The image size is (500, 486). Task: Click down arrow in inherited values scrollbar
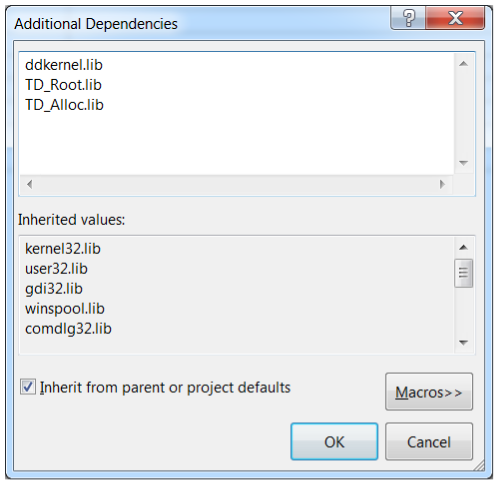(463, 342)
